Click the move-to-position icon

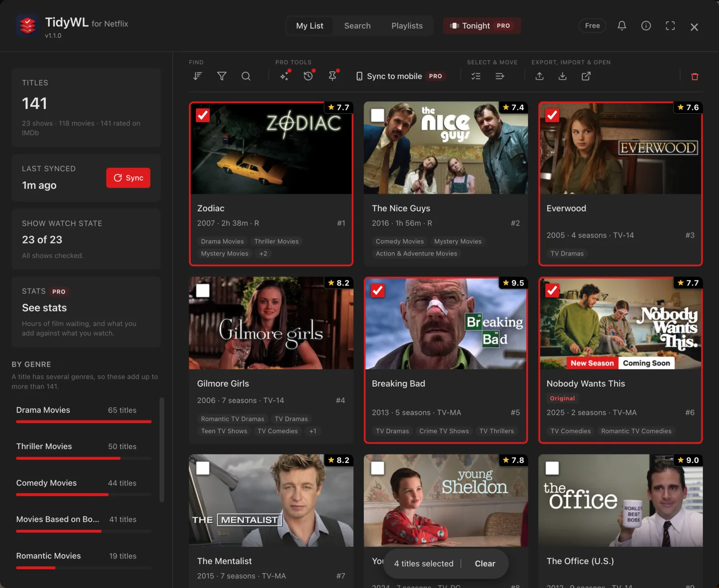(500, 76)
